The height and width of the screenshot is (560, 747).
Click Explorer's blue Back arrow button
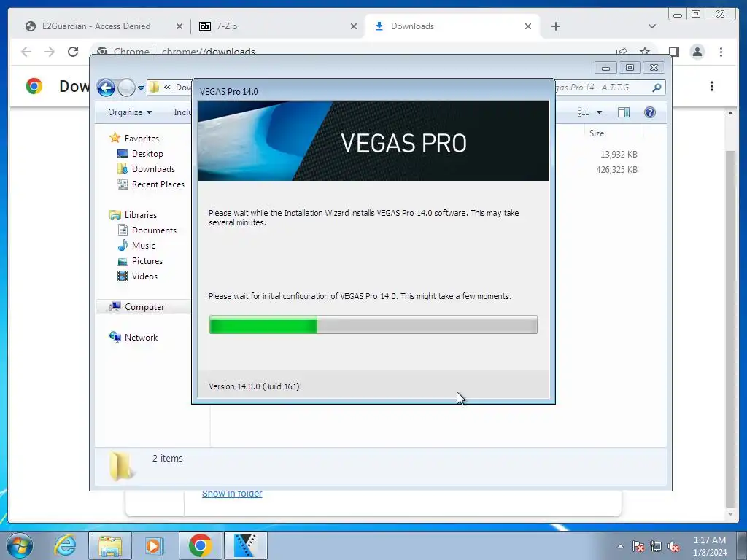tap(106, 87)
